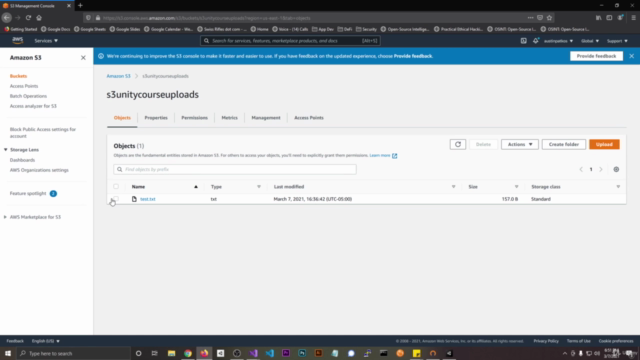
Task: Bookmark this page with the star icon
Action: 549,18
